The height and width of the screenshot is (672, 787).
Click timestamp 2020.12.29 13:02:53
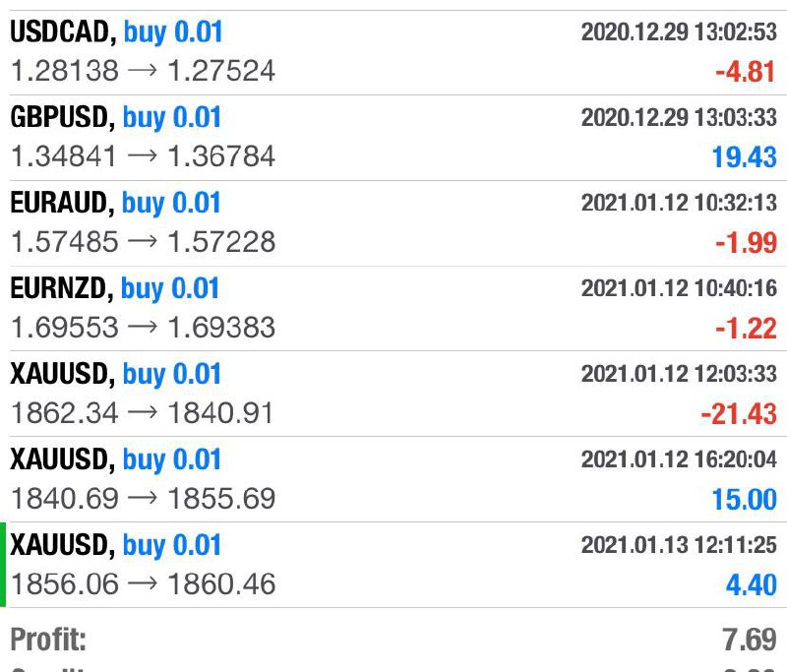[x=679, y=31]
